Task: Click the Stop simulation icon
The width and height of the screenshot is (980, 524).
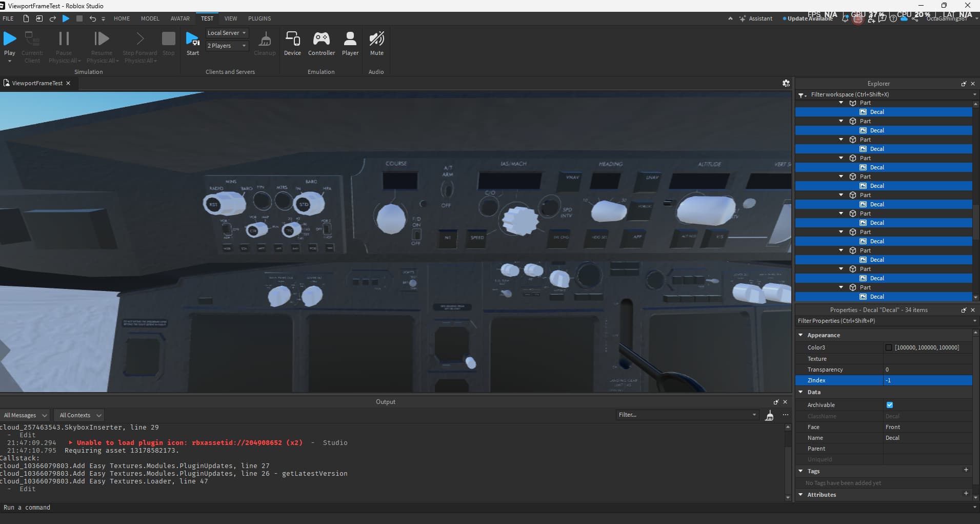Action: tap(169, 38)
